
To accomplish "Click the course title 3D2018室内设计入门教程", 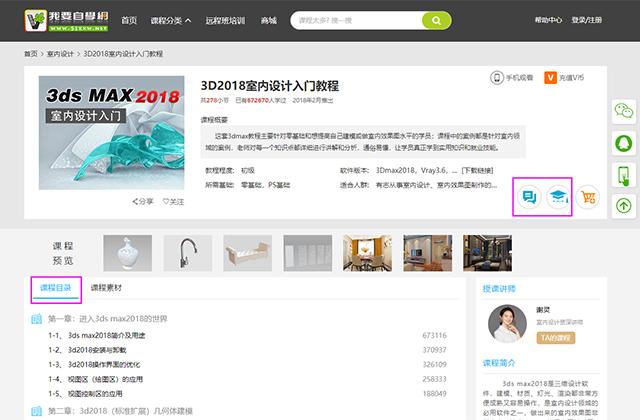I will pos(270,86).
